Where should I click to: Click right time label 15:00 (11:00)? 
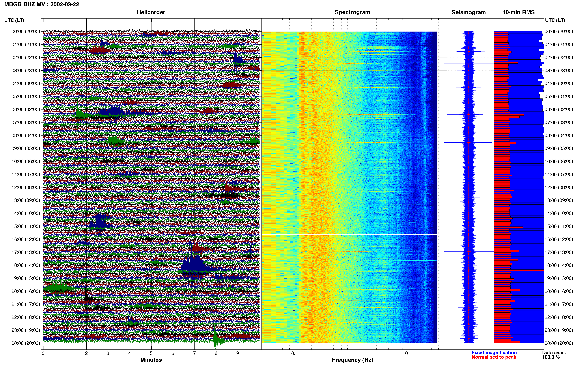pyautogui.click(x=559, y=226)
